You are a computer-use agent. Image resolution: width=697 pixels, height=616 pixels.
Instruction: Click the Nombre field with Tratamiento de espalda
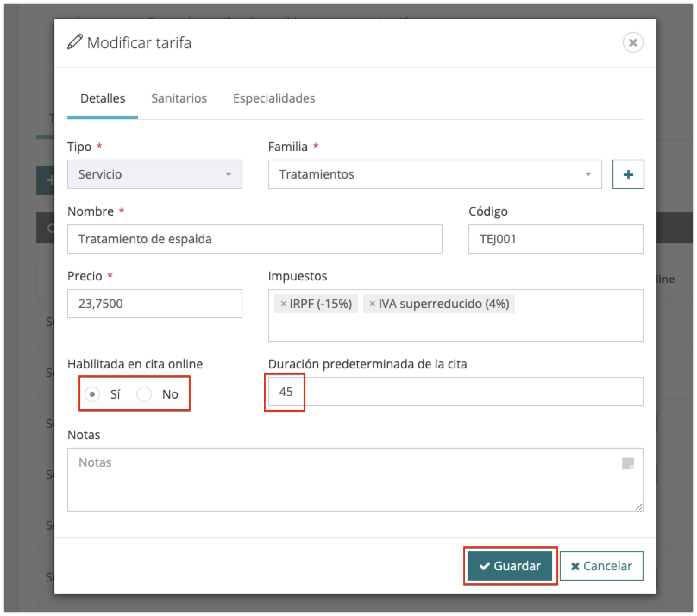pos(254,239)
